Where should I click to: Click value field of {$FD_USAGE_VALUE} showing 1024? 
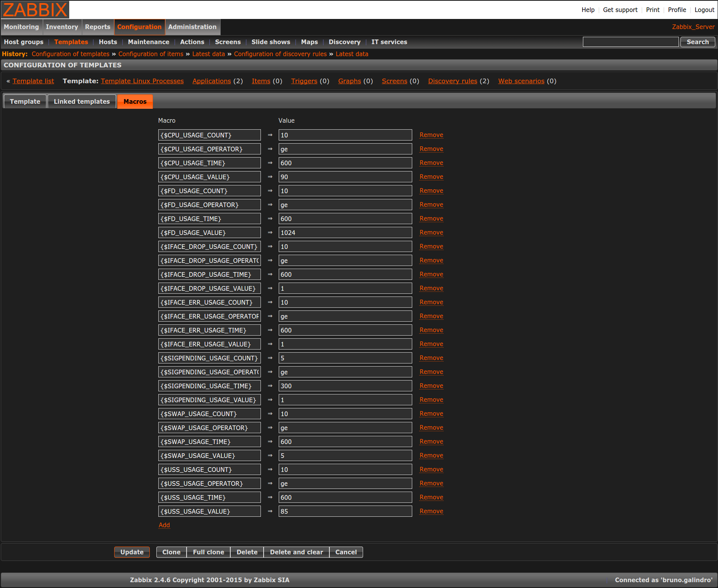(345, 233)
